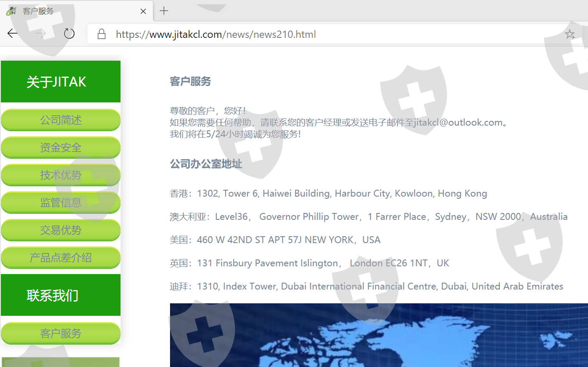Select 技术优势 sidebar button
588x367 pixels.
click(61, 175)
